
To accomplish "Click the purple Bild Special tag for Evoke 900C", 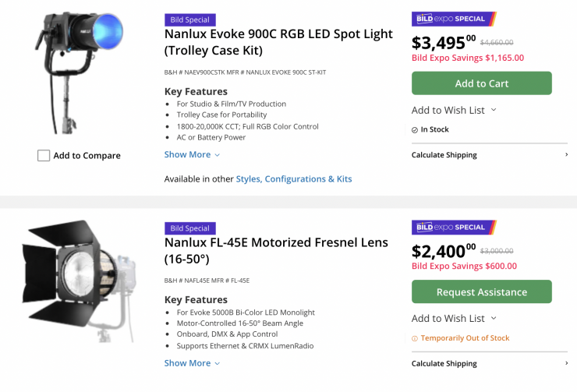I will 190,20.
